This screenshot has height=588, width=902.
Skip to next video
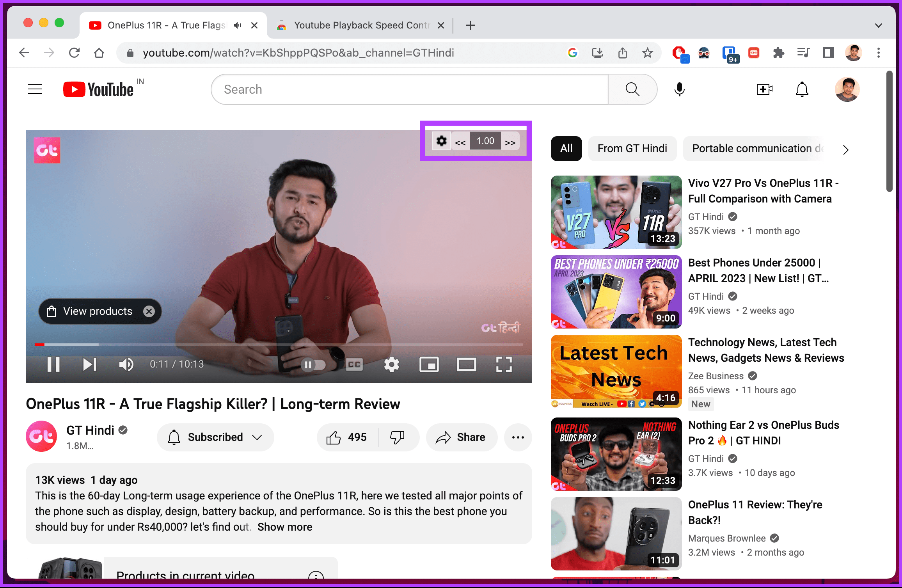90,364
